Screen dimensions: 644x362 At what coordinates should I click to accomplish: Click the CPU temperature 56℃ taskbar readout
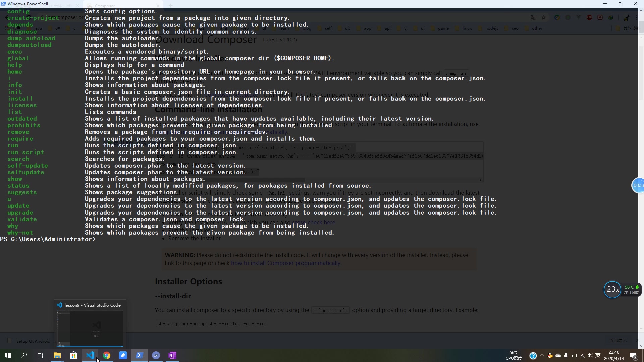click(514, 355)
